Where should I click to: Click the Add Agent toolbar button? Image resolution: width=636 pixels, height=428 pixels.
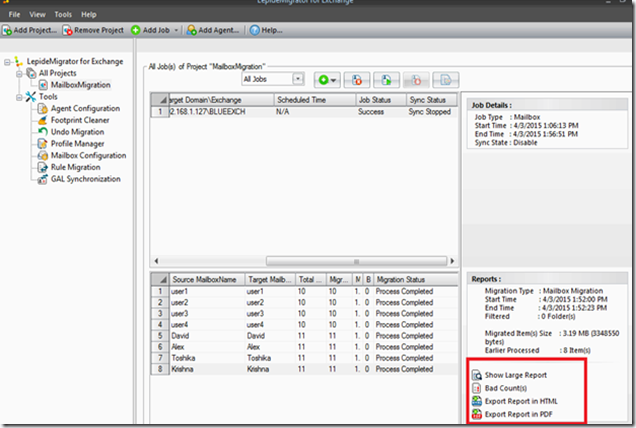(213, 30)
